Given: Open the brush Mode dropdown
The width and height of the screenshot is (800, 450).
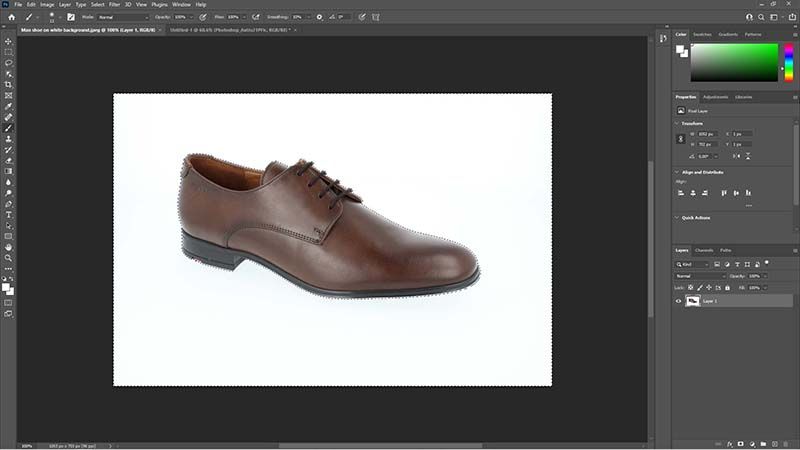Looking at the screenshot, I should (122, 17).
